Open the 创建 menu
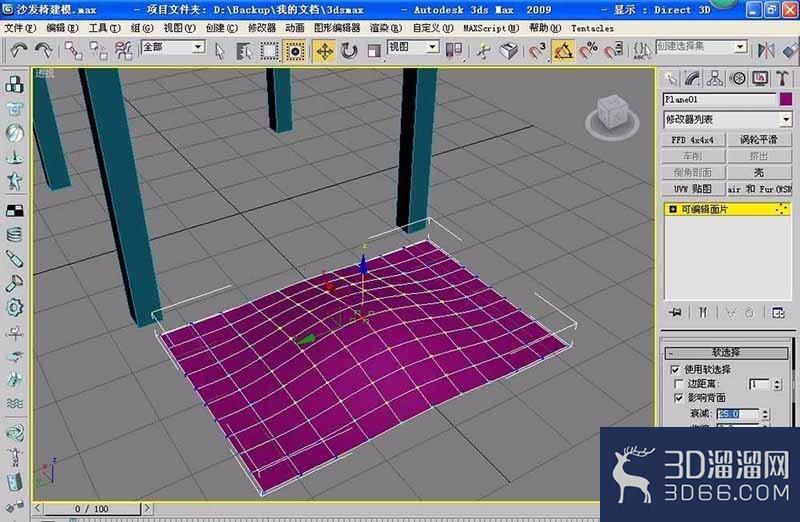800x522 pixels. click(x=221, y=28)
